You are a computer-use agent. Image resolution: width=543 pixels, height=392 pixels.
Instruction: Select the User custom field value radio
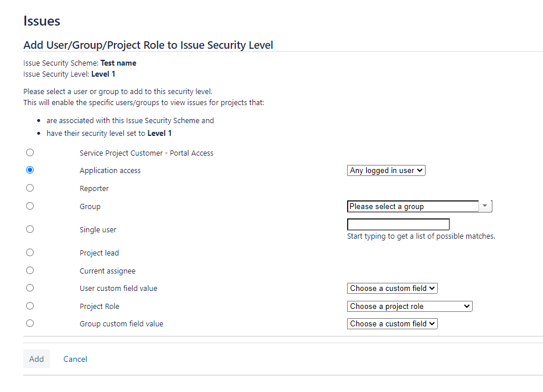30,288
